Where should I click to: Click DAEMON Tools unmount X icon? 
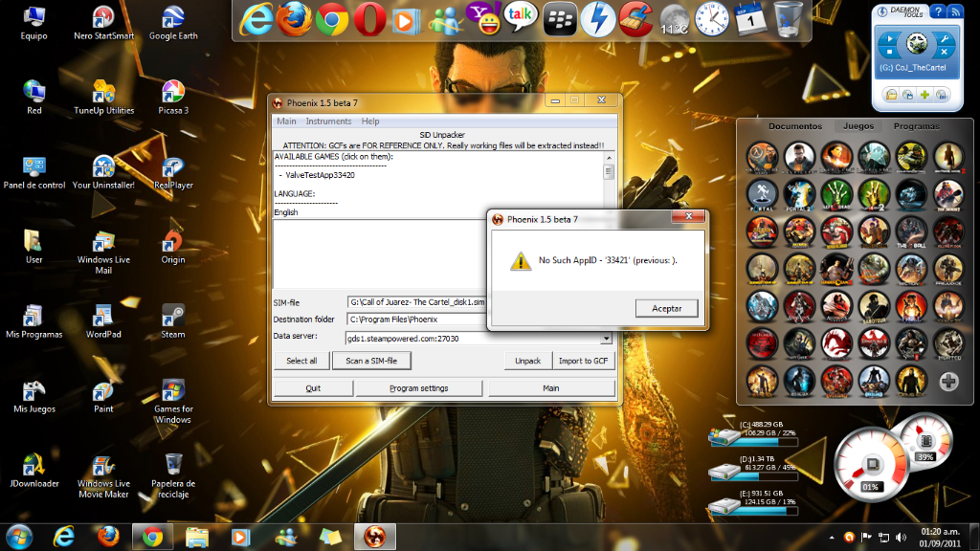tap(944, 52)
